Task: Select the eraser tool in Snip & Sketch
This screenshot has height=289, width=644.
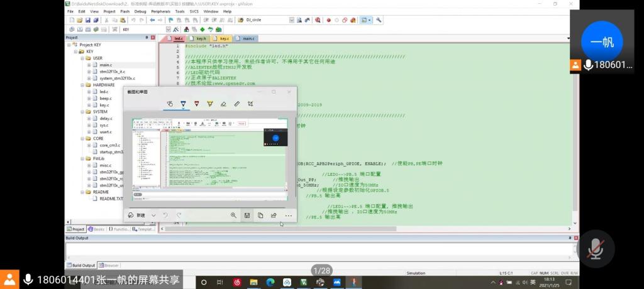Action: 223,104
